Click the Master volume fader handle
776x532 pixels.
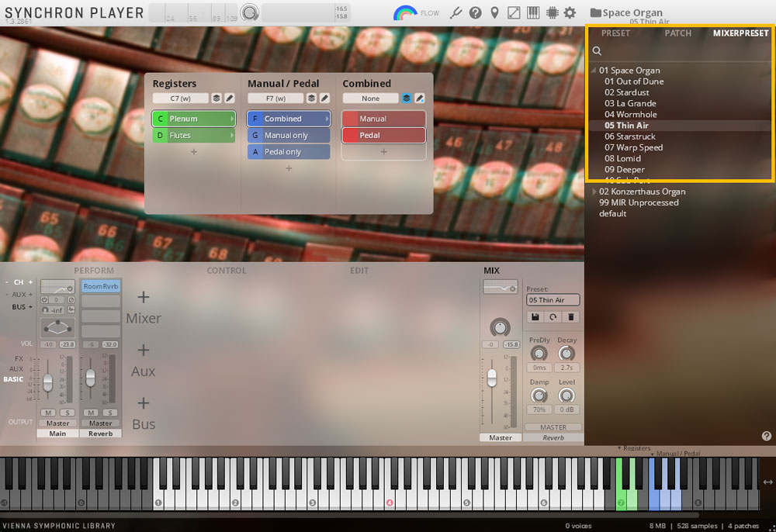click(491, 378)
